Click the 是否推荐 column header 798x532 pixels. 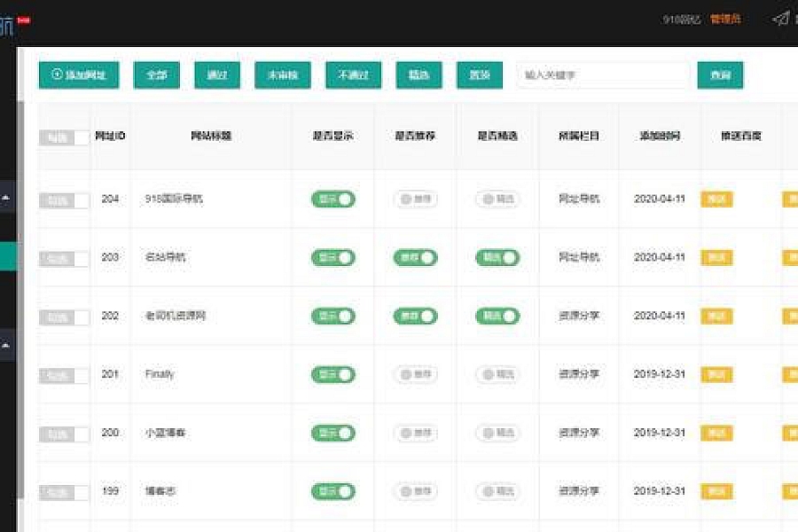415,136
